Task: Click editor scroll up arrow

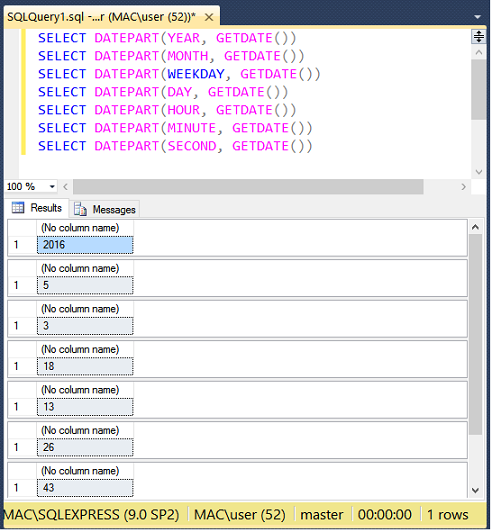Action: tap(479, 53)
